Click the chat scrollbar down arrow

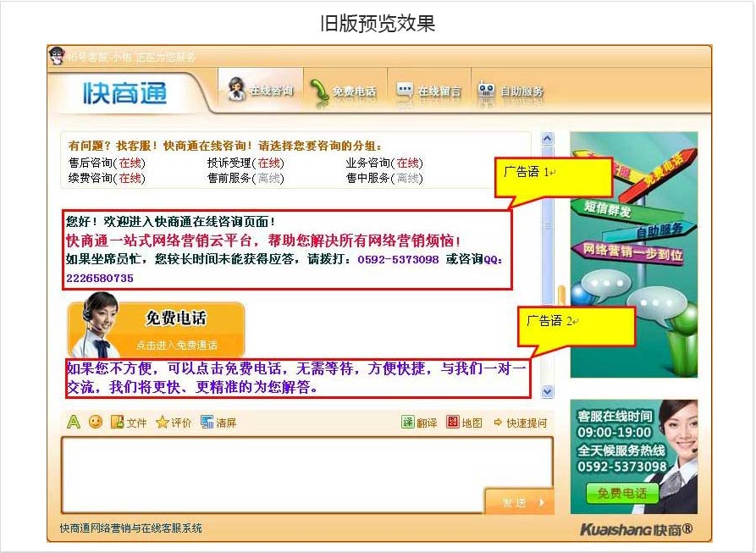(x=547, y=391)
